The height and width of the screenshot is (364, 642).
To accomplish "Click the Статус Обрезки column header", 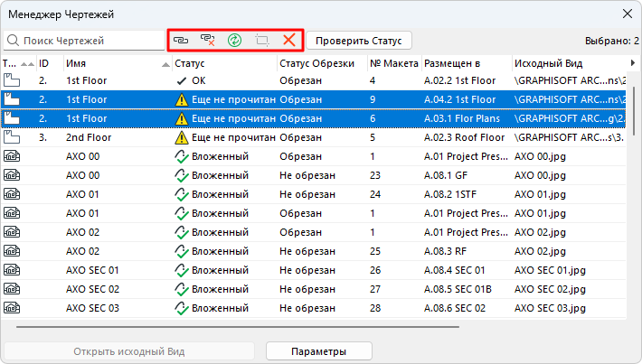I will click(x=316, y=64).
